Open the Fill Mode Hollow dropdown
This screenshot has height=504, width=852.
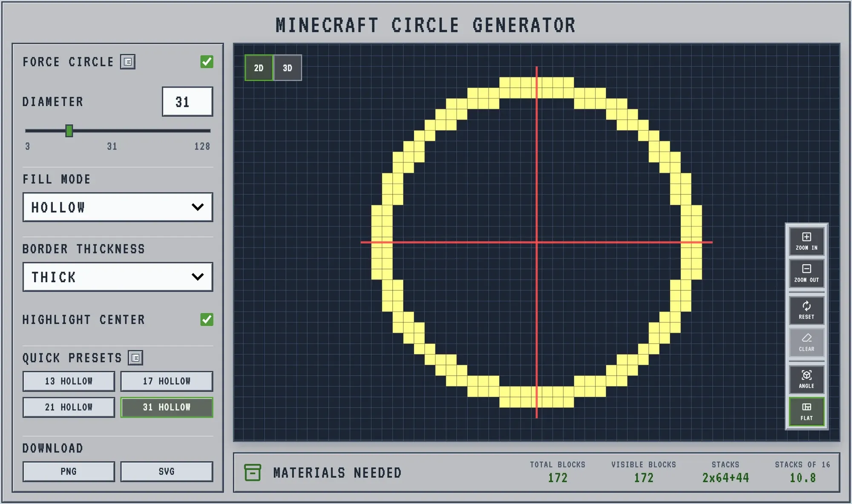click(x=118, y=207)
